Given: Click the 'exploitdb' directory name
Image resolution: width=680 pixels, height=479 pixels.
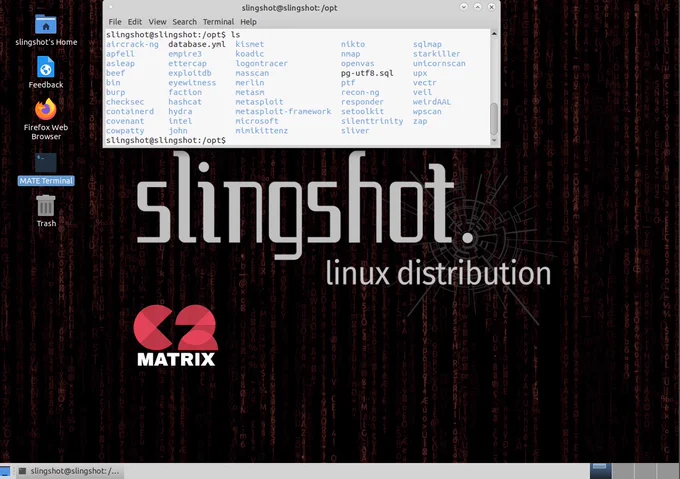Looking at the screenshot, I should coord(190,73).
